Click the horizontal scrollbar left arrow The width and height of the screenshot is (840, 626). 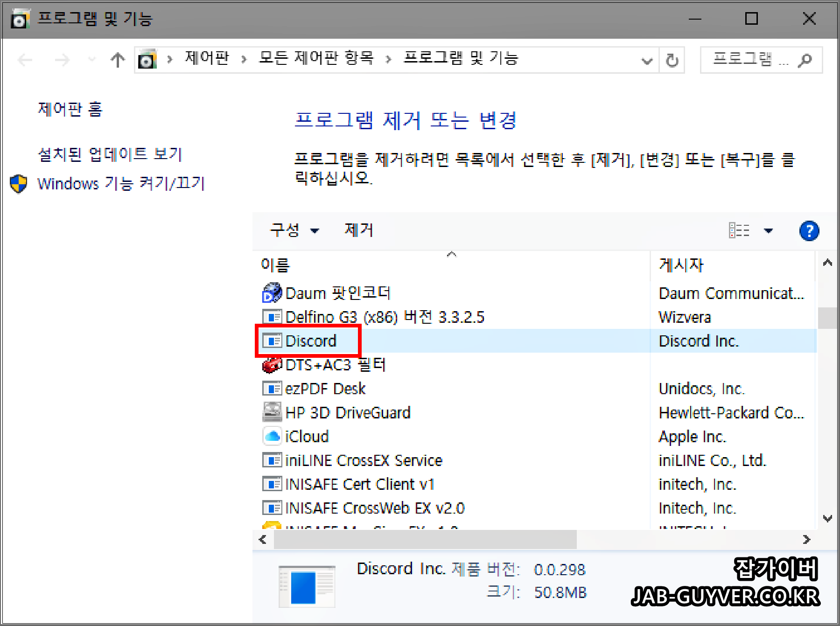263,540
